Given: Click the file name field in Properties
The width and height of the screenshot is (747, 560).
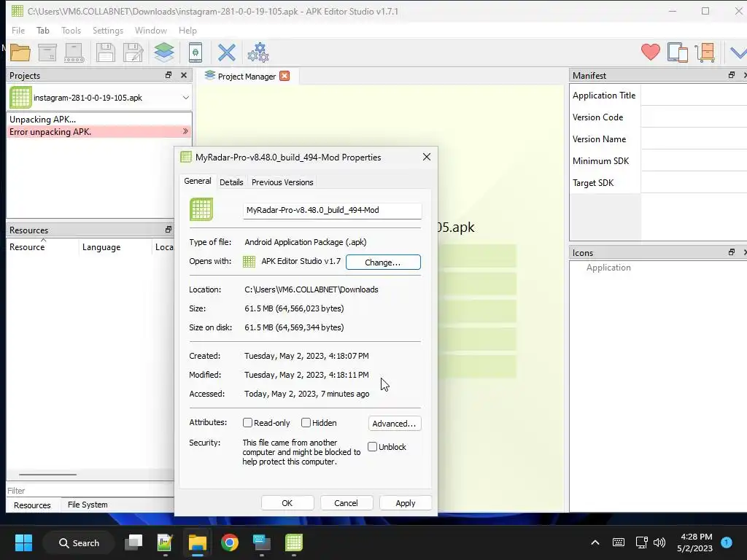Looking at the screenshot, I should [332, 211].
